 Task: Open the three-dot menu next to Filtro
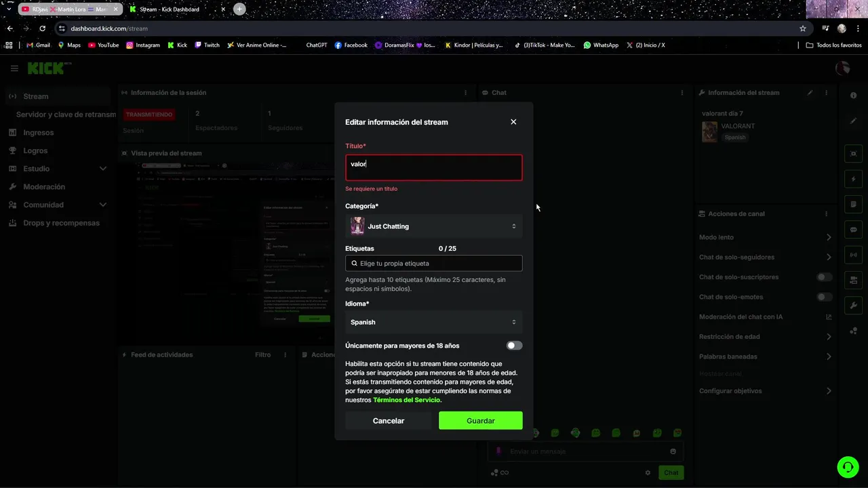click(x=285, y=354)
